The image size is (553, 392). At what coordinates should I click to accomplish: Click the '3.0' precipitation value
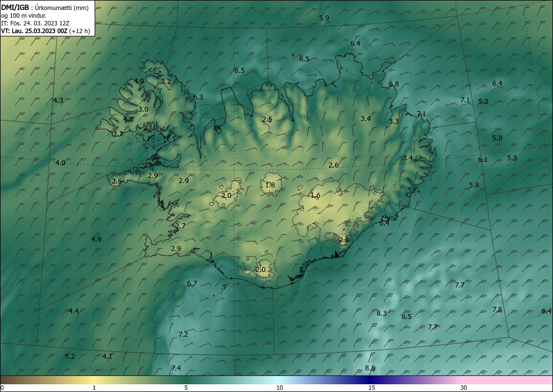(143, 109)
